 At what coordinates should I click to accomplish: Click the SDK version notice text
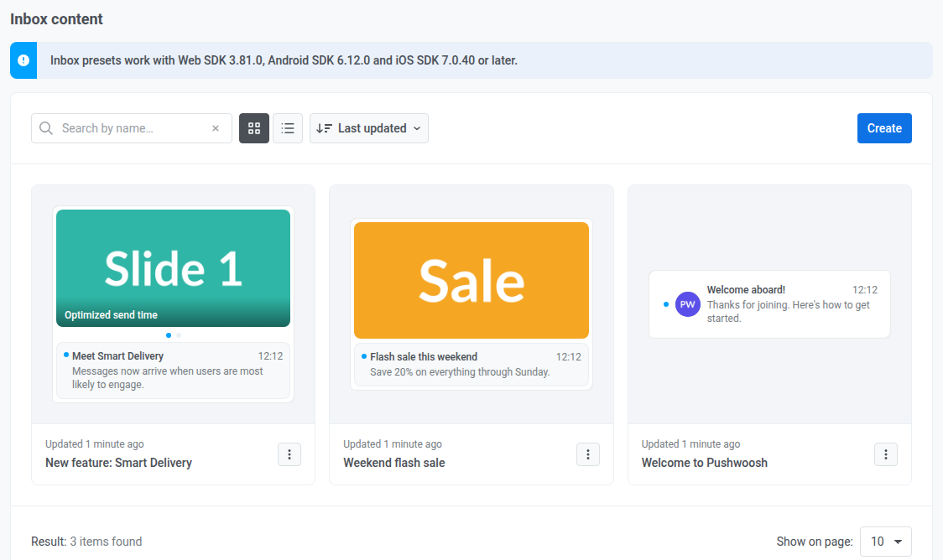284,60
